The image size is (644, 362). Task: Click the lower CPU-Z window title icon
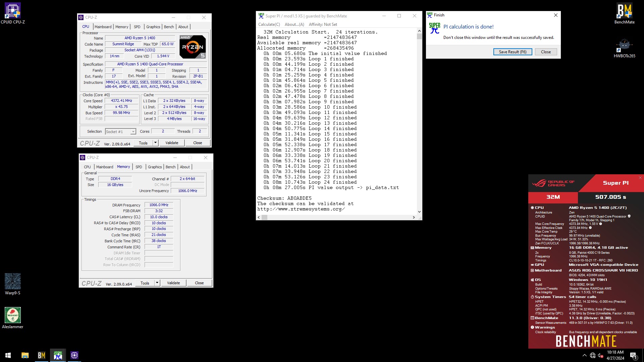pos(83,158)
